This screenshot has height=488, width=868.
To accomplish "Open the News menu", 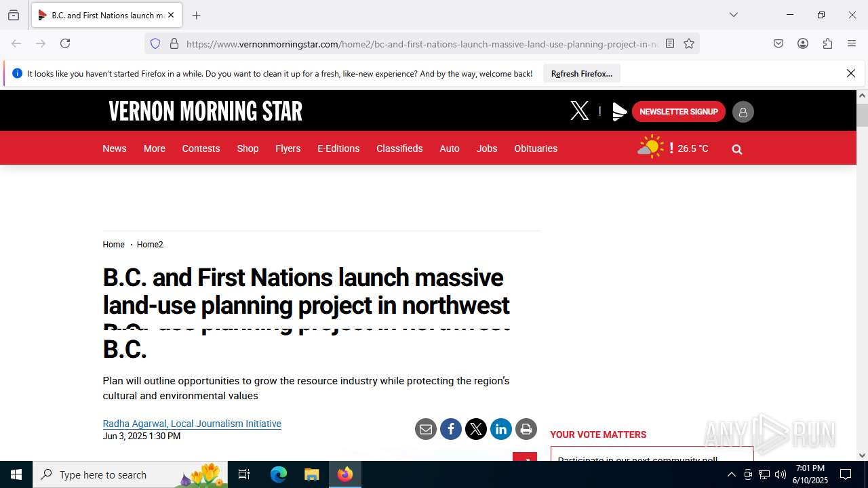I will pos(115,148).
